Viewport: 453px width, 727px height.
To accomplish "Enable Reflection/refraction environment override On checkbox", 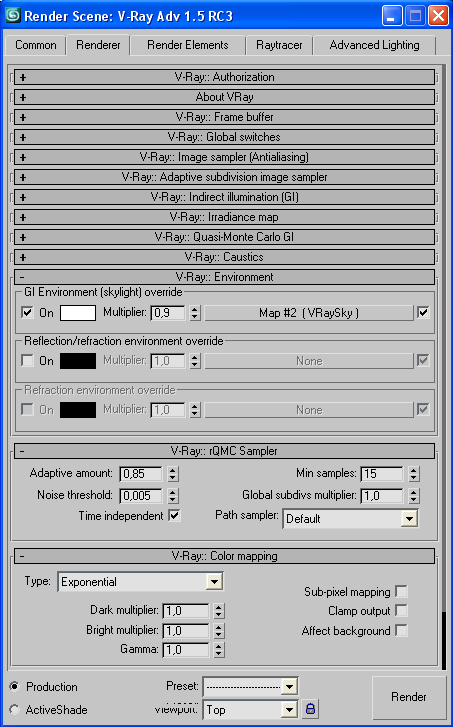I will click(27, 361).
